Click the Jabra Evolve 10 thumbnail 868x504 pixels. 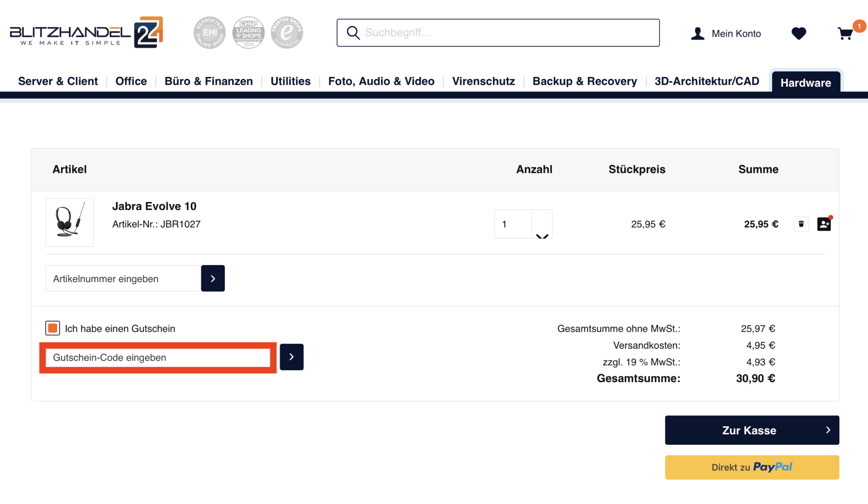coord(70,222)
